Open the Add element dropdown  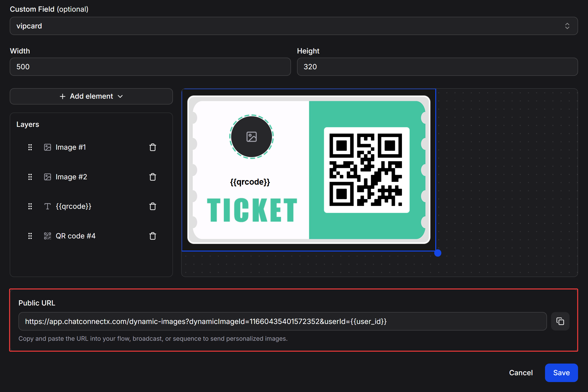91,96
